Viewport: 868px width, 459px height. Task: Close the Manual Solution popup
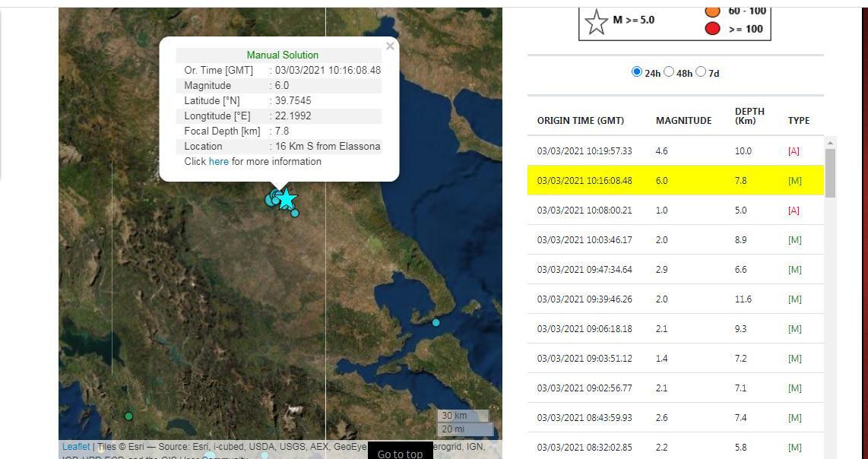click(x=390, y=46)
